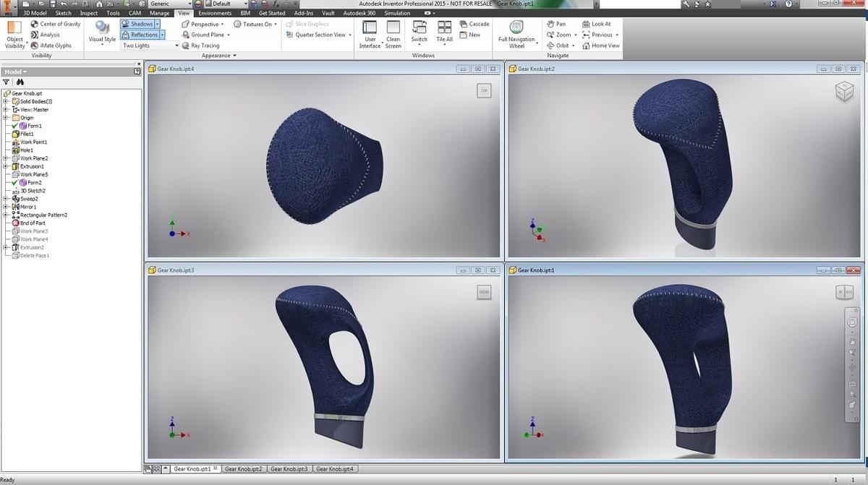Viewport: 868px width, 485px height.
Task: Select the Gear Knob.ipt:2 document tab
Action: click(244, 468)
